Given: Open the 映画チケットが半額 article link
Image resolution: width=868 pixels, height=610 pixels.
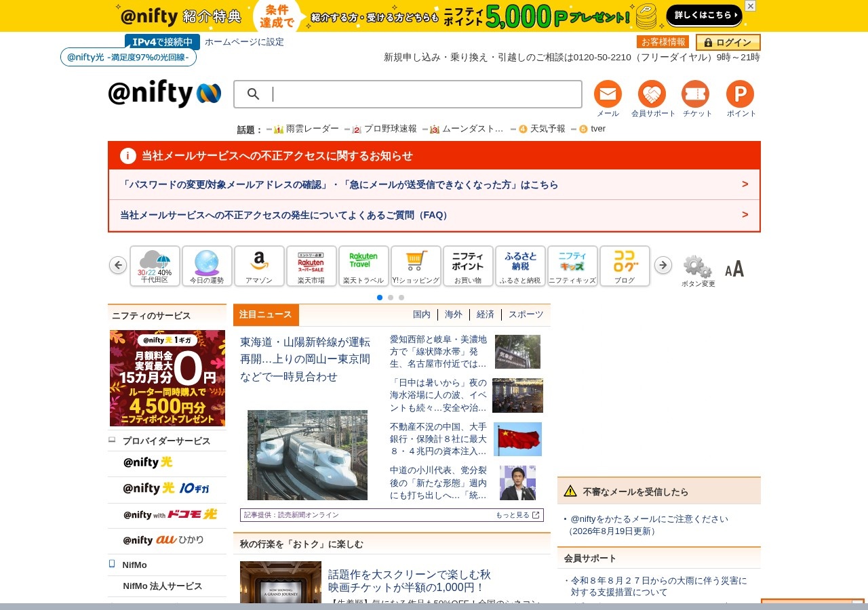Looking at the screenshot, I should pos(409,581).
